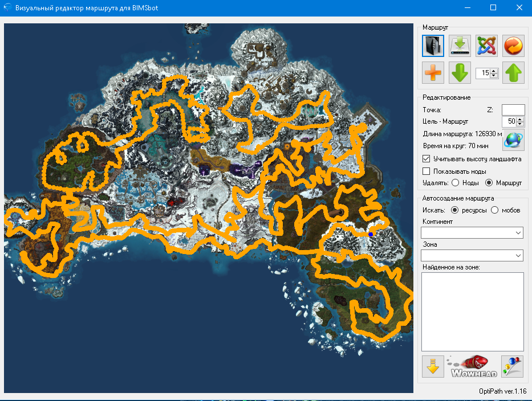Click the globe icon beside route length
532x401 pixels.
(513, 139)
